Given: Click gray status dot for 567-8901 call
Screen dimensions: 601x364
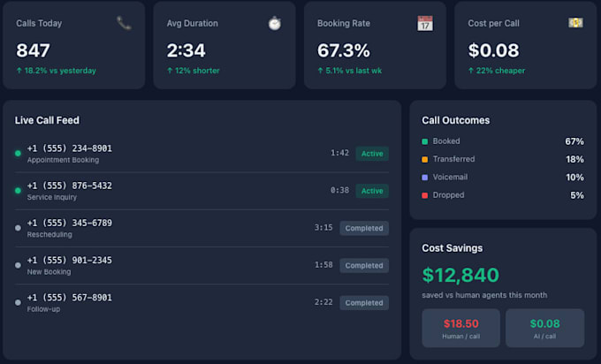Looking at the screenshot, I should [x=18, y=302].
